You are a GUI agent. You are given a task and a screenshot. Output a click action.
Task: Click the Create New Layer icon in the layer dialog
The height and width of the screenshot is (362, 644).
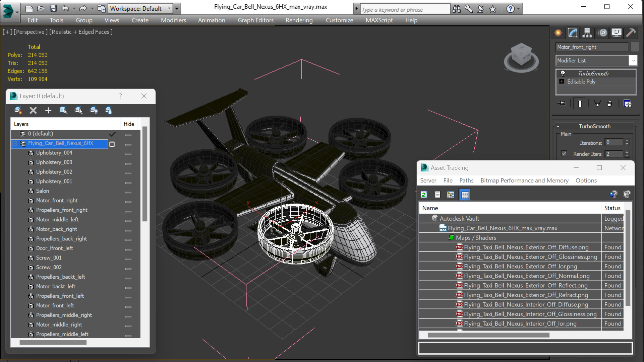coord(18,110)
